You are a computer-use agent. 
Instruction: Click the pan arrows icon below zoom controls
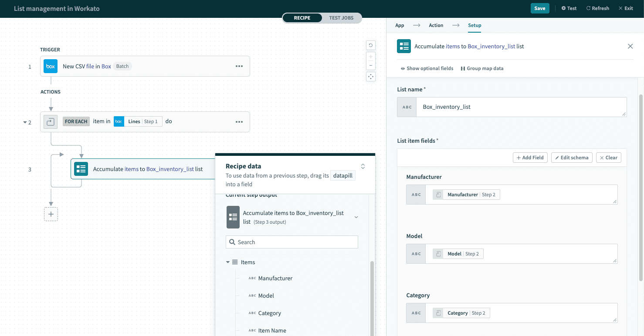(370, 76)
